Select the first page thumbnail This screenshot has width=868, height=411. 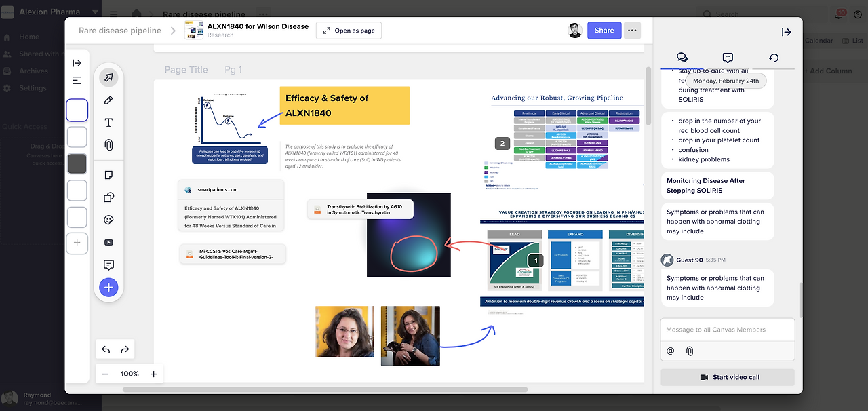coord(77,110)
